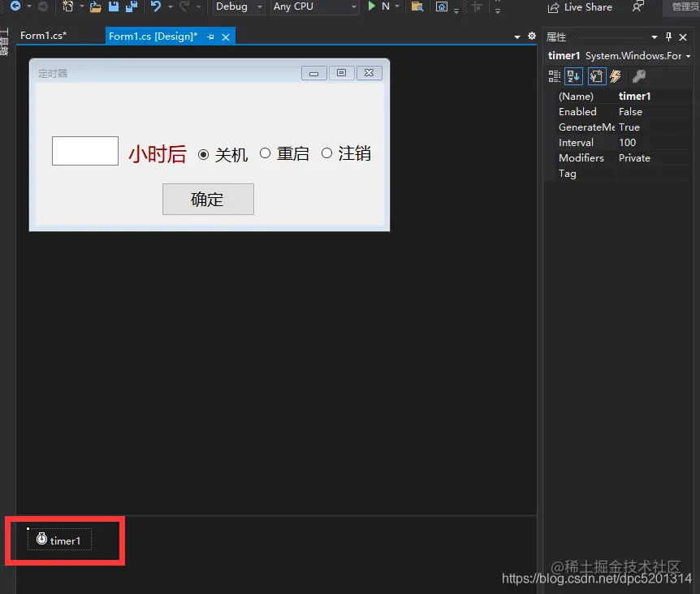Click the Navigate Backward arrow icon
The width and height of the screenshot is (700, 594).
point(15,6)
